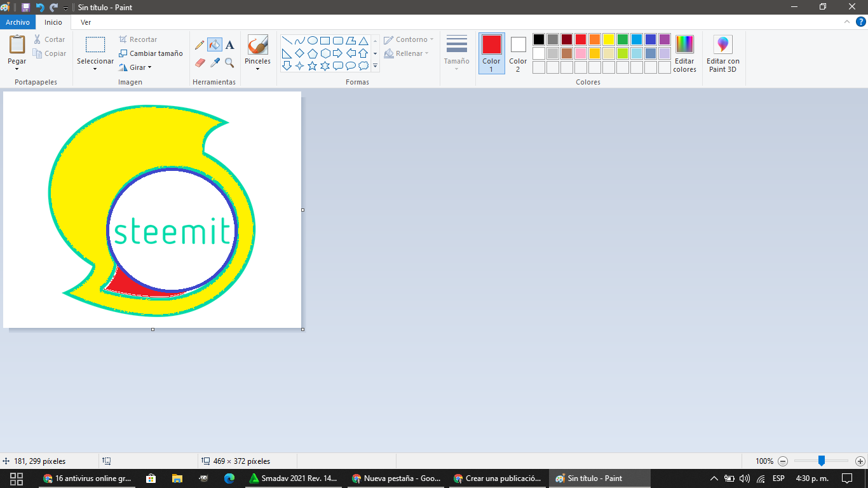This screenshot has width=868, height=488.
Task: Click the Save icon in title bar
Action: point(25,7)
